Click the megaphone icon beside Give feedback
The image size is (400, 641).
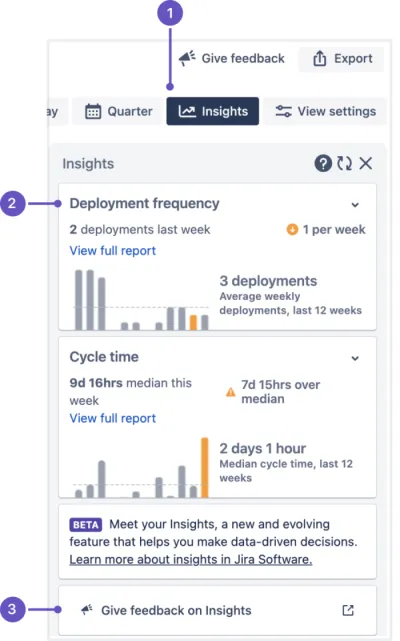[x=187, y=58]
